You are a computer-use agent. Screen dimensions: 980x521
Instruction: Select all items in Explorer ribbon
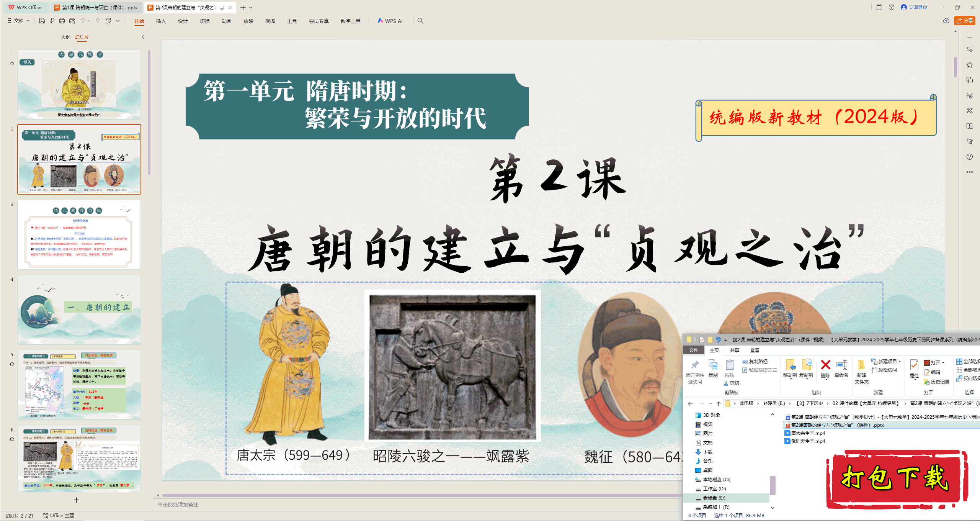pos(968,361)
